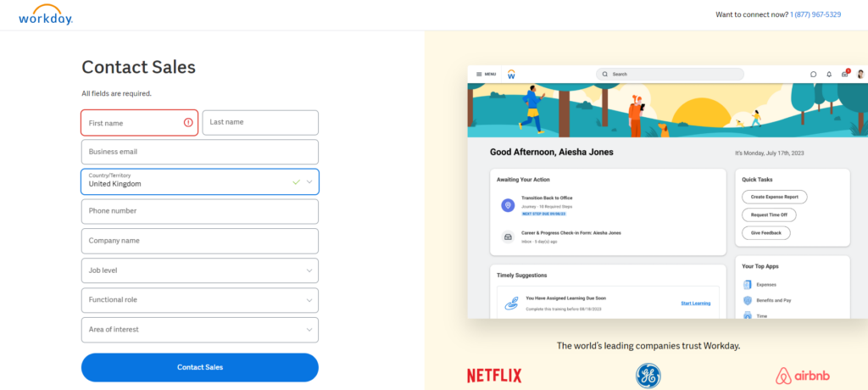This screenshot has width=868, height=390.
Task: Open the inbox icon with red badge
Action: (845, 74)
